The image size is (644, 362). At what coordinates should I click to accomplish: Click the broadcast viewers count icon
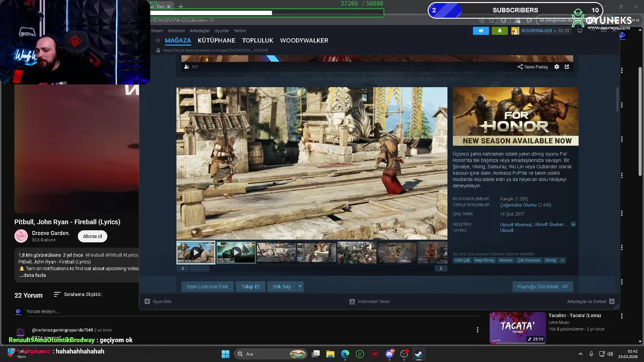(x=187, y=67)
